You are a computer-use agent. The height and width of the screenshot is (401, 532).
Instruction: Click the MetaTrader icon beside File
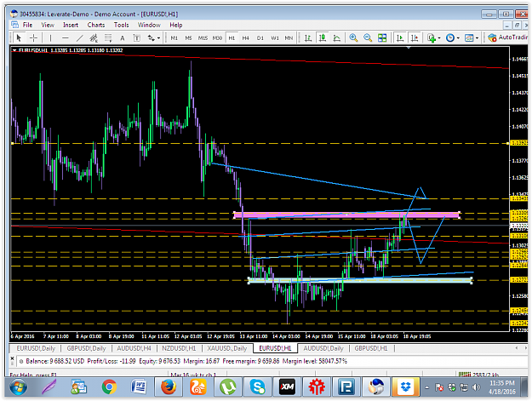coord(15,25)
